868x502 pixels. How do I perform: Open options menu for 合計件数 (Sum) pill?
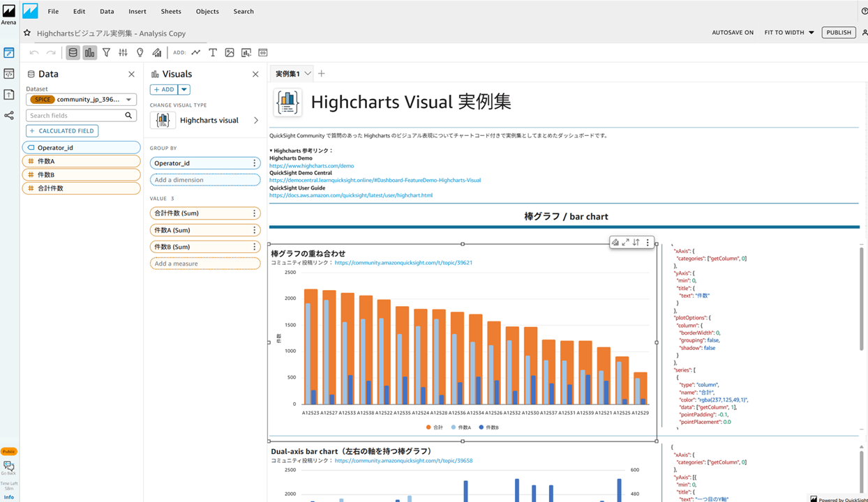click(255, 213)
